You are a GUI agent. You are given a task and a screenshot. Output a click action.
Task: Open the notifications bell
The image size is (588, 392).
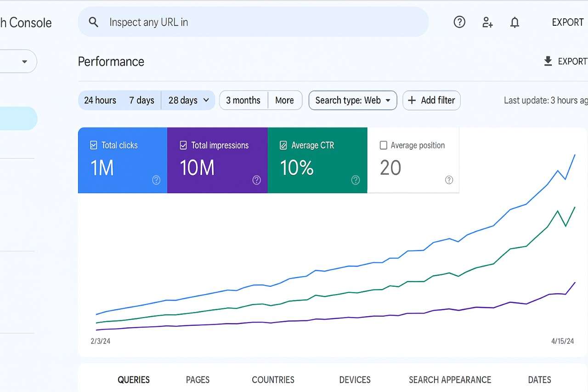[x=515, y=22]
